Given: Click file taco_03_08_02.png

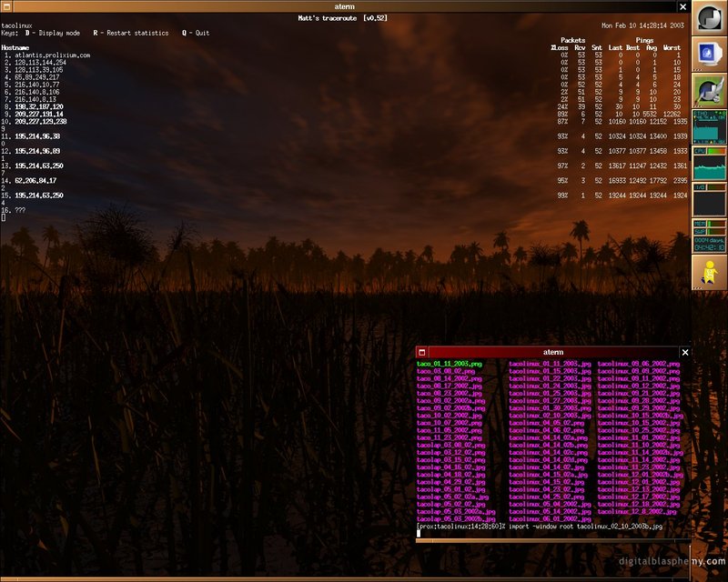Looking at the screenshot, I should [446, 371].
